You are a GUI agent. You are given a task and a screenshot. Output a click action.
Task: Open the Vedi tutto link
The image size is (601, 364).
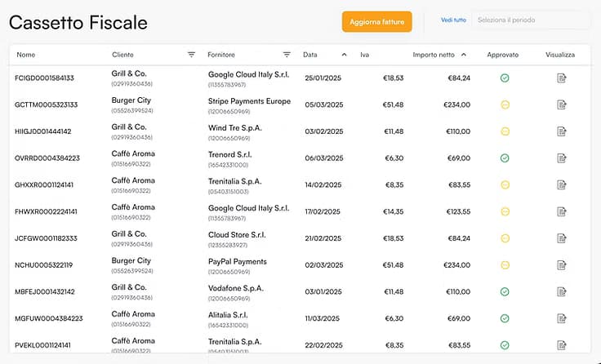tap(453, 20)
